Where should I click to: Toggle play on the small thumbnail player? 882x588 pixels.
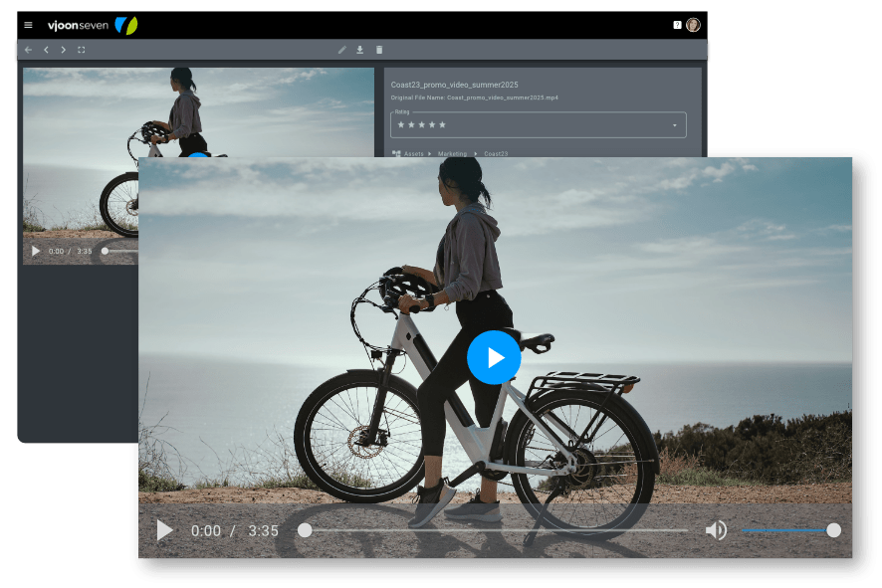(x=35, y=252)
